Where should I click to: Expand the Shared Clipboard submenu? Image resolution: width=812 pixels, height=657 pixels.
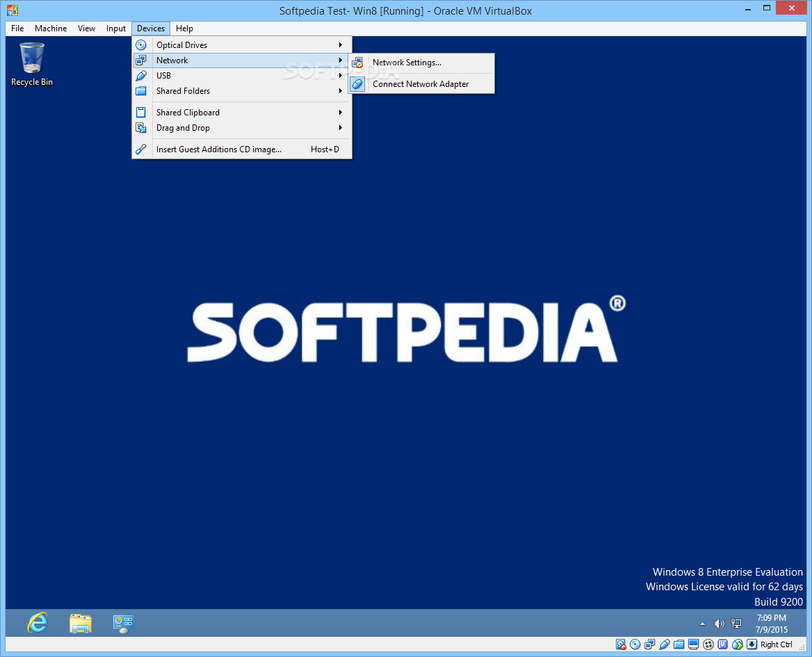[x=242, y=113]
